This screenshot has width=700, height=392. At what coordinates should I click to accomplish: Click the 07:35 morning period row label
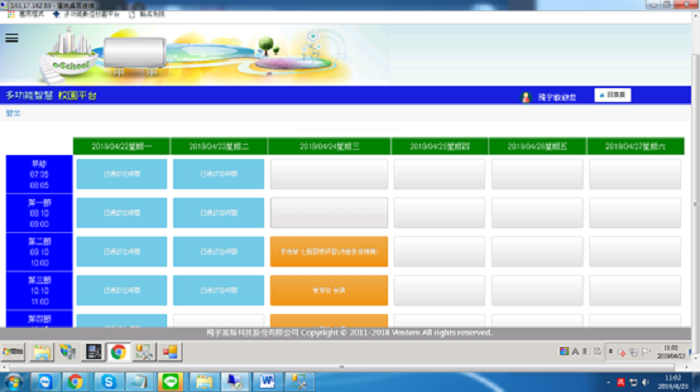tap(39, 174)
